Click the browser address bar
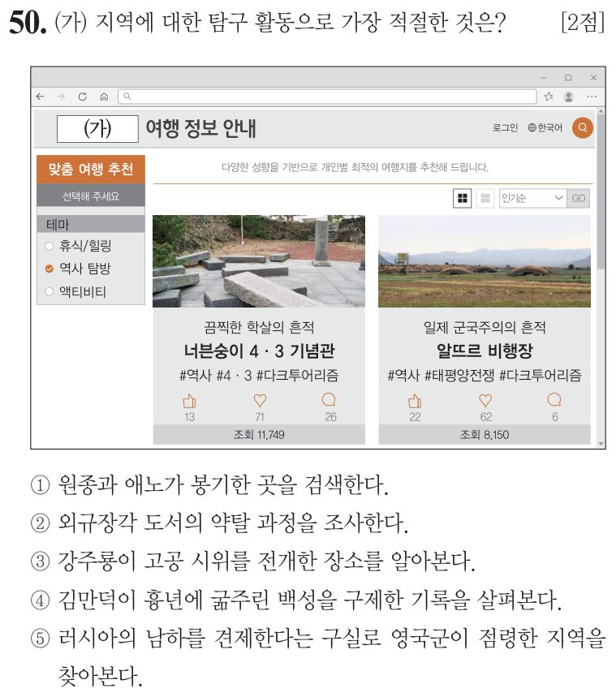The height and width of the screenshot is (697, 616). pos(327,97)
